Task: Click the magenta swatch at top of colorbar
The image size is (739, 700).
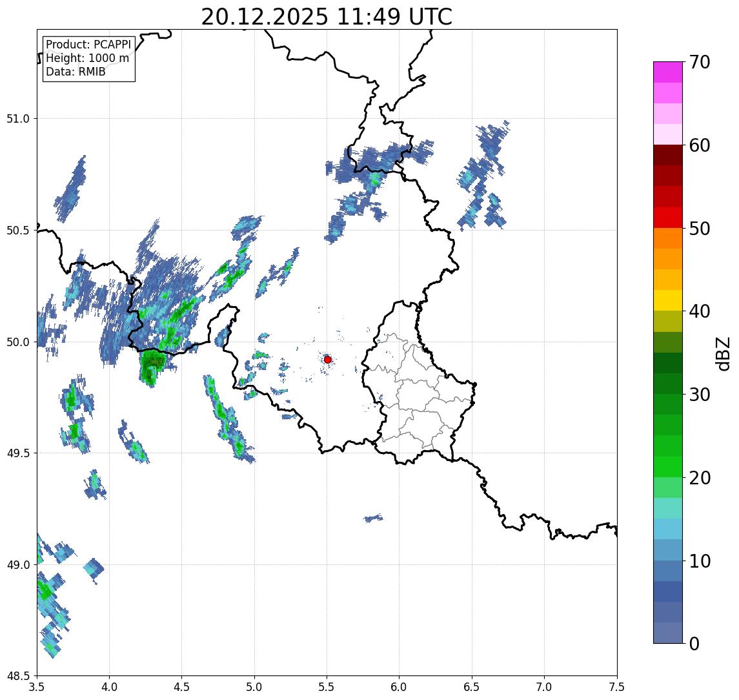Action: click(x=668, y=72)
